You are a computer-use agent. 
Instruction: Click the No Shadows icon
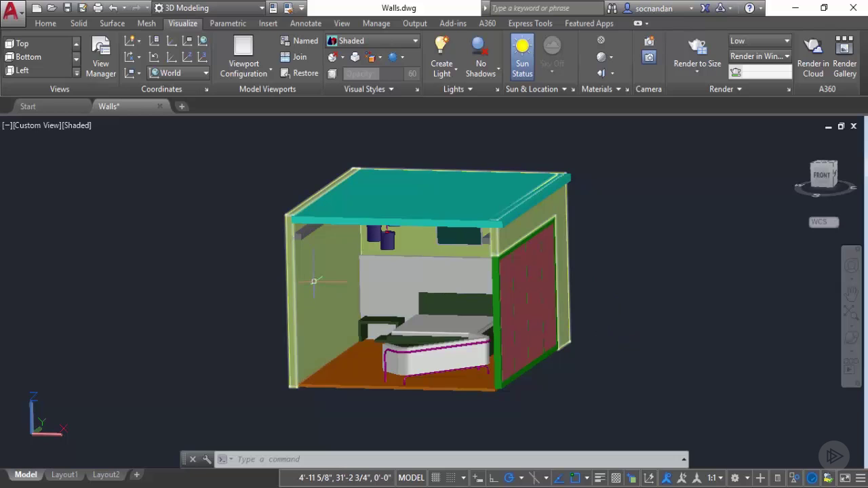tap(480, 46)
